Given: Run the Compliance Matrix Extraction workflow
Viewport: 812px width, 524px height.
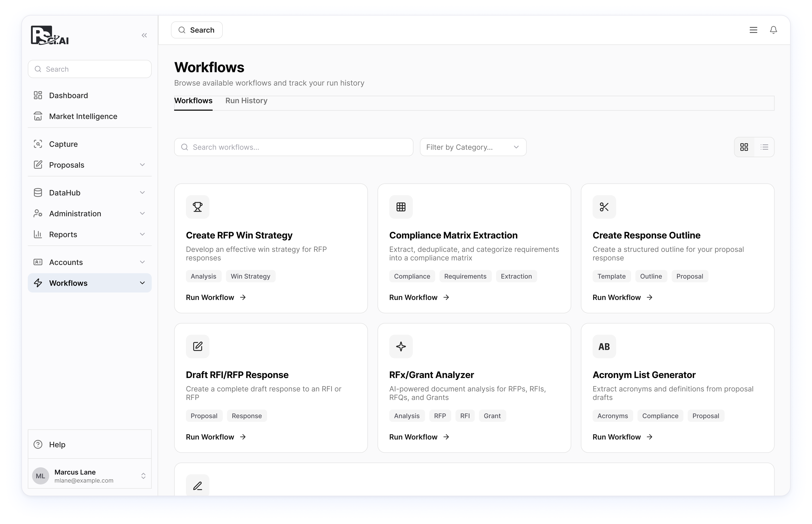Looking at the screenshot, I should (419, 297).
